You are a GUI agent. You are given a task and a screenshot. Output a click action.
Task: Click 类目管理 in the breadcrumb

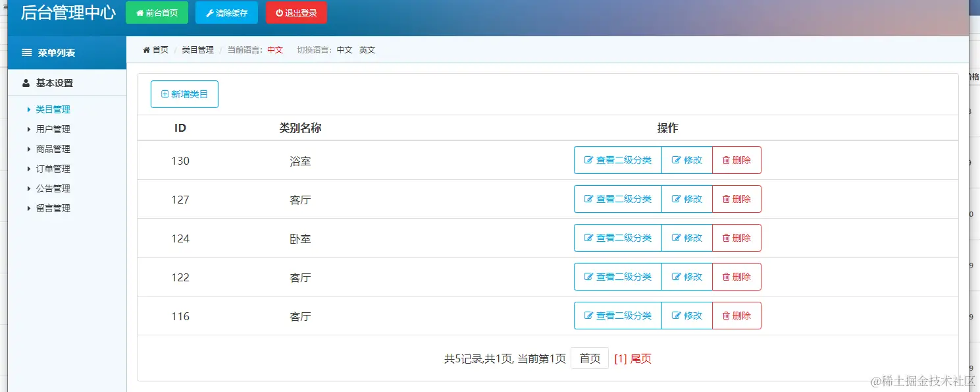coord(198,50)
